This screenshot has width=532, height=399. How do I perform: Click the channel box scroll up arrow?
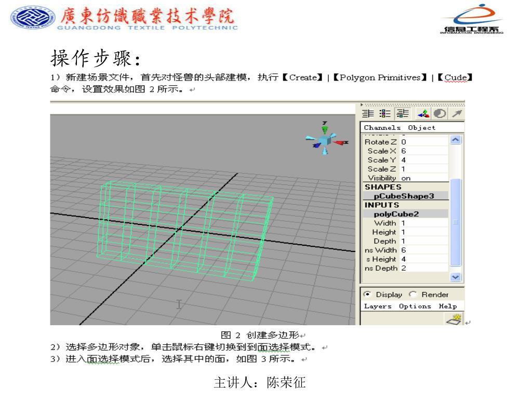[455, 139]
